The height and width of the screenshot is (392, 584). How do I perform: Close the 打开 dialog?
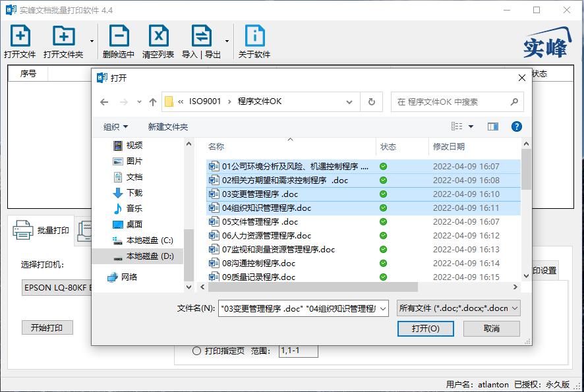[522, 78]
